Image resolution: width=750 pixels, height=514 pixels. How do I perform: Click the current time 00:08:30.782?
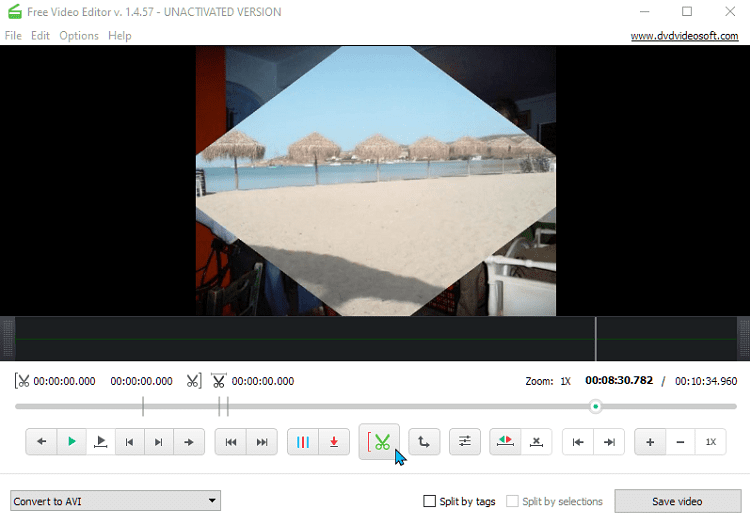pyautogui.click(x=619, y=381)
